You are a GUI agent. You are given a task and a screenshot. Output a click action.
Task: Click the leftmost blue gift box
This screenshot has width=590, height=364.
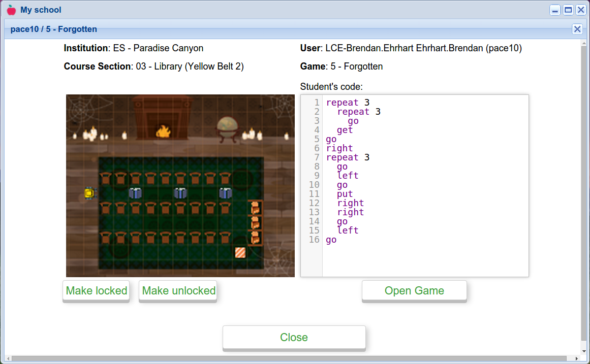click(135, 193)
